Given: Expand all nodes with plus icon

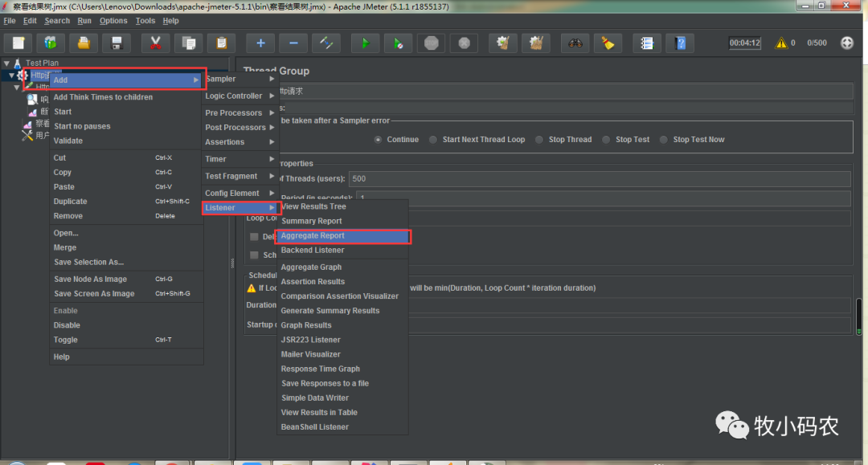Looking at the screenshot, I should coord(260,43).
